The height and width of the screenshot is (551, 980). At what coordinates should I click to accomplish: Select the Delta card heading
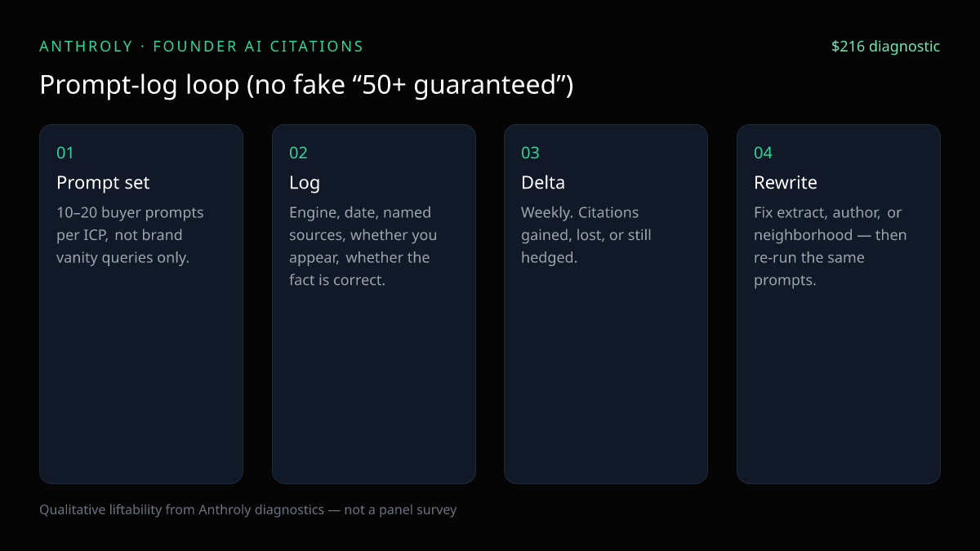pos(543,182)
